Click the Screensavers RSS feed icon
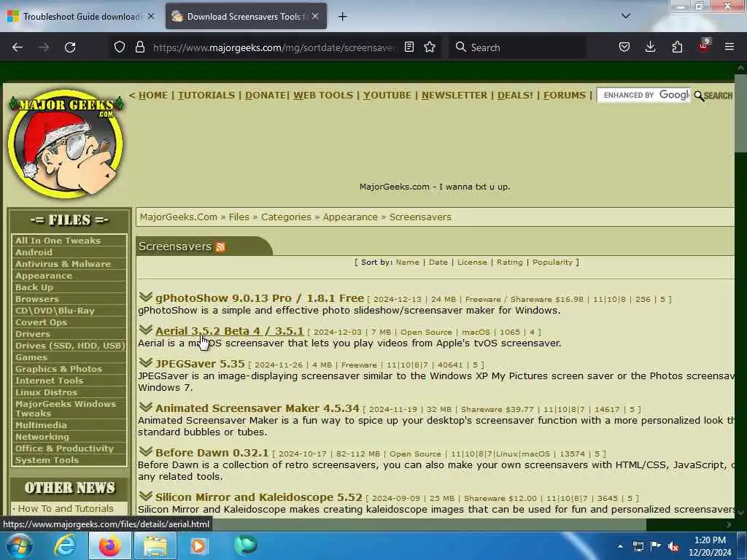The image size is (747, 560). (220, 246)
